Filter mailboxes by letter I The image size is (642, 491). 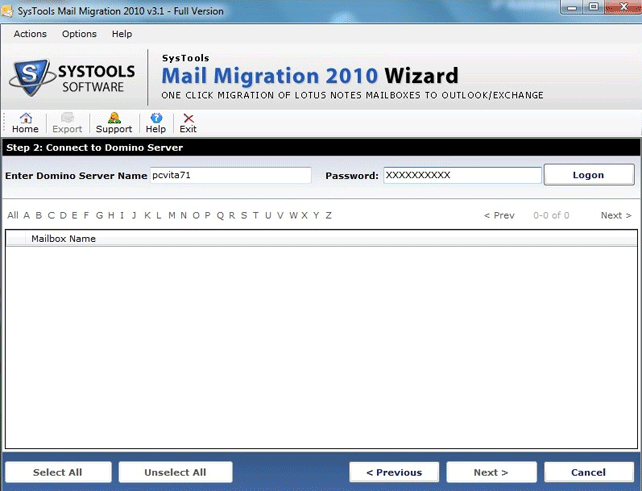pyautogui.click(x=122, y=215)
